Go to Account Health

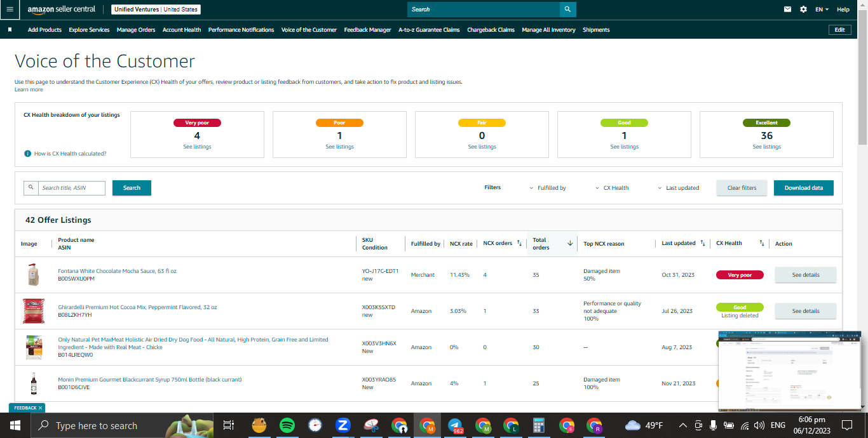[x=182, y=30]
